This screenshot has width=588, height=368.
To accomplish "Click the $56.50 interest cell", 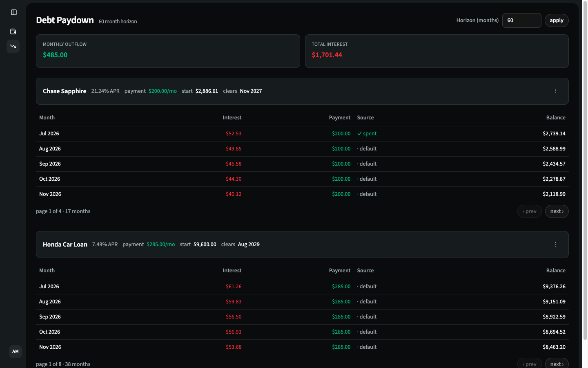I will [234, 317].
